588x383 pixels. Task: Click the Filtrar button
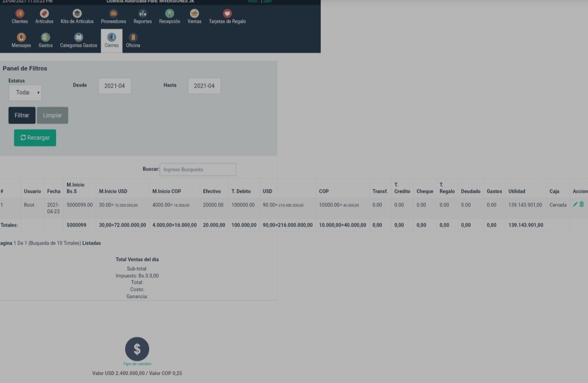click(21, 115)
